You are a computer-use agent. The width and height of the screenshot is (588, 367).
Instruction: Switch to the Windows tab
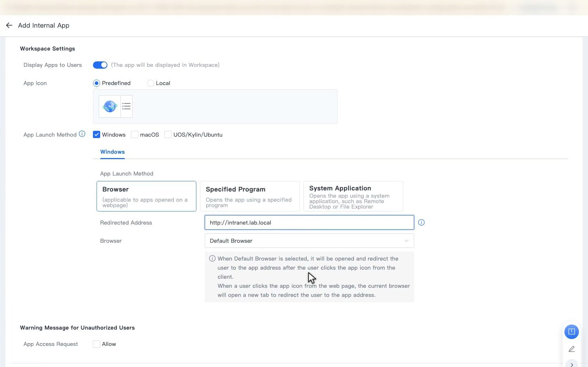pyautogui.click(x=113, y=152)
